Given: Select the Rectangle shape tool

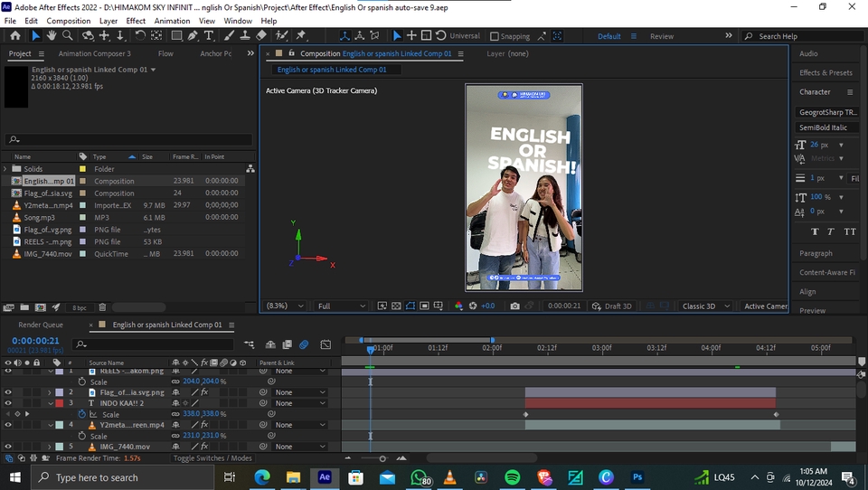Looking at the screenshot, I should (x=175, y=36).
